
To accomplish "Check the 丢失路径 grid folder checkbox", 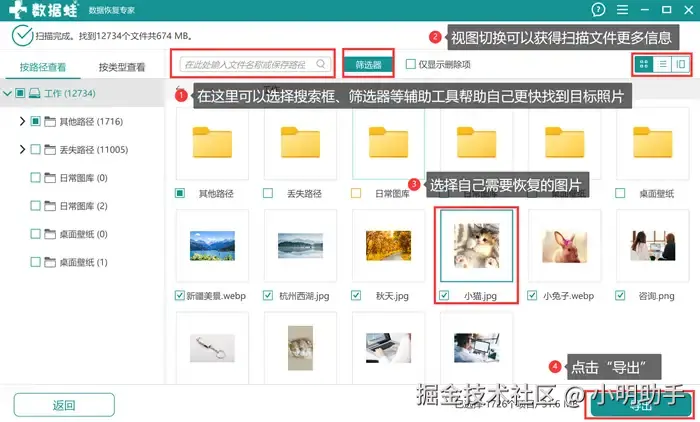I will (268, 193).
